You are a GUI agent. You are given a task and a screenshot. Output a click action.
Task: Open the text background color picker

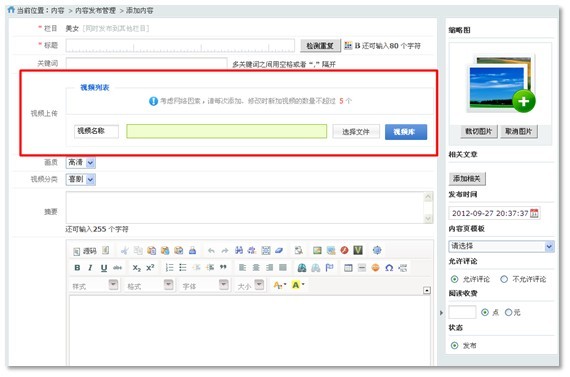[298, 285]
